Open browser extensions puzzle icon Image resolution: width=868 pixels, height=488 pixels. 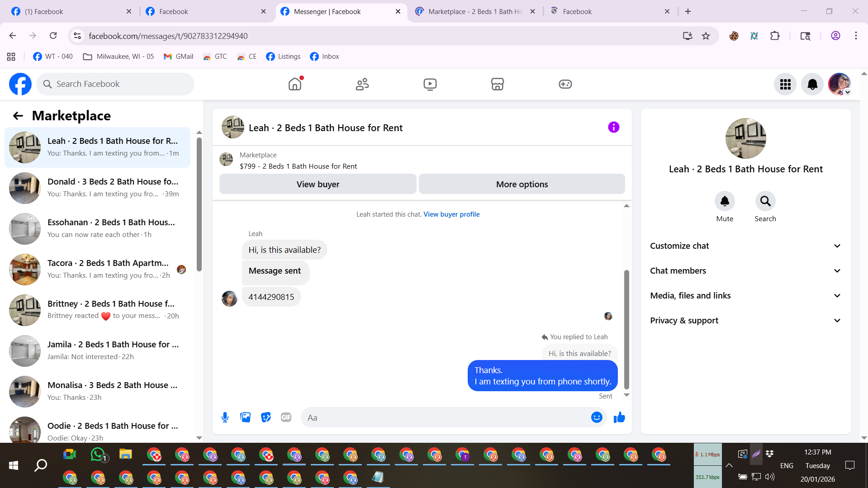tap(775, 36)
